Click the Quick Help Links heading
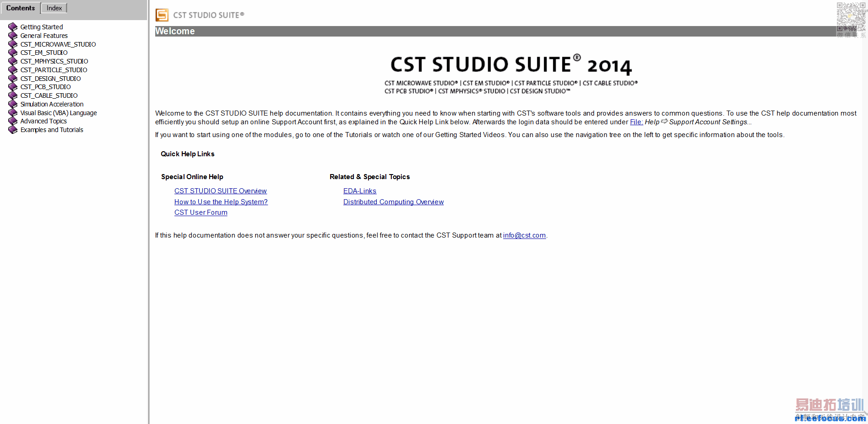Screen dimensions: 868x424 coord(188,154)
